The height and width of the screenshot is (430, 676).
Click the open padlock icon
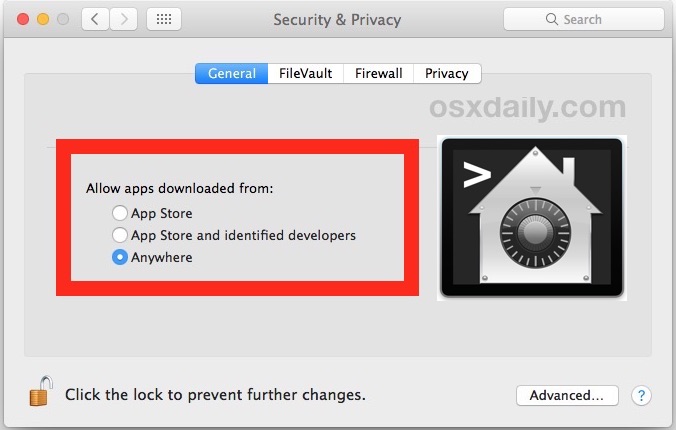pos(41,392)
